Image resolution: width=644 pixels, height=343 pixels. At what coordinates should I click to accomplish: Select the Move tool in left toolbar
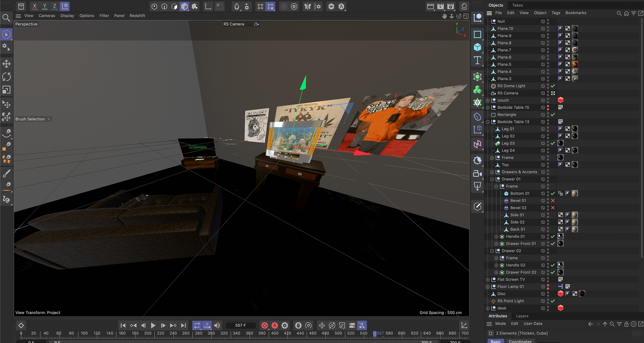pyautogui.click(x=6, y=64)
